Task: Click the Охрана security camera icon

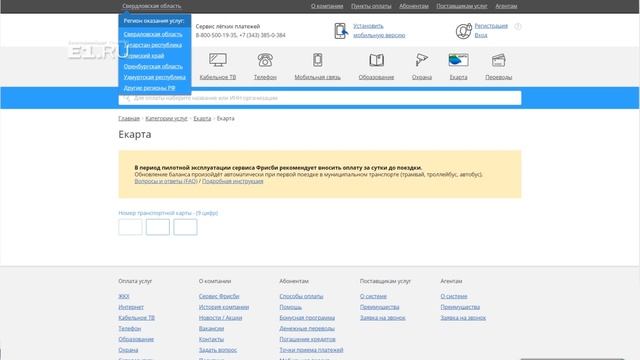Action: [x=422, y=60]
